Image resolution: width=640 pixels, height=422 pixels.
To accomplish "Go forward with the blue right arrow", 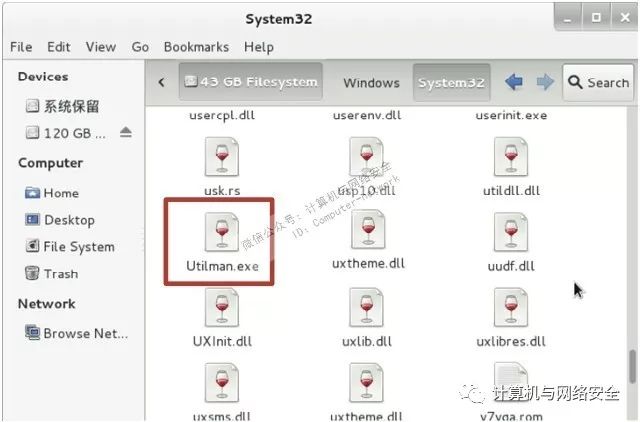I will (x=545, y=82).
